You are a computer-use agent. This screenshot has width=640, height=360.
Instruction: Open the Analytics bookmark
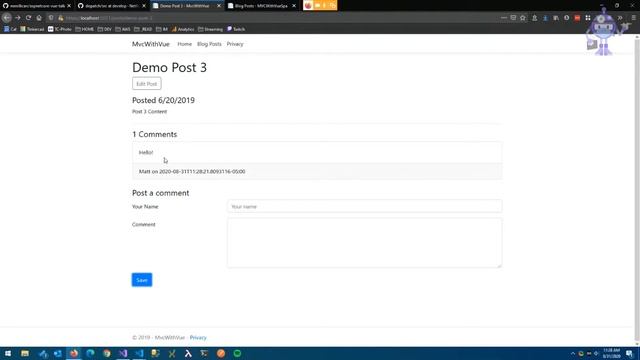(x=183, y=29)
